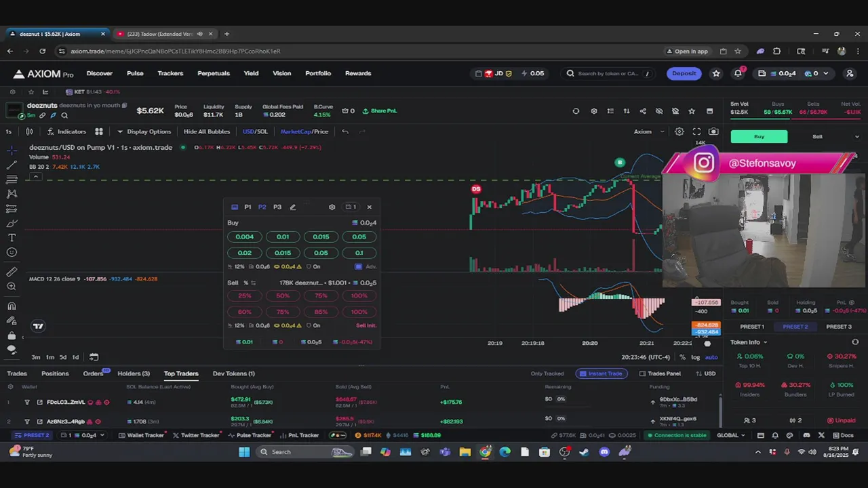This screenshot has width=868, height=488.
Task: Open the Indicators menu
Action: coord(66,131)
